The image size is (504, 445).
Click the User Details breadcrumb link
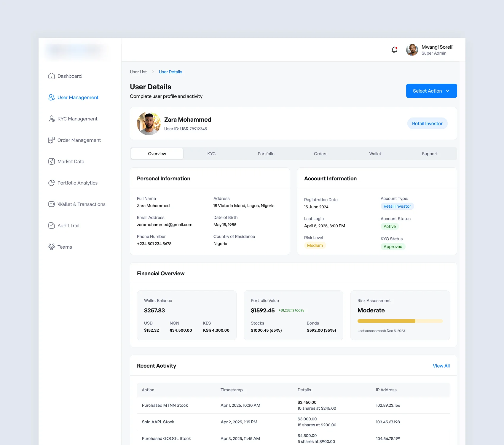click(x=170, y=72)
